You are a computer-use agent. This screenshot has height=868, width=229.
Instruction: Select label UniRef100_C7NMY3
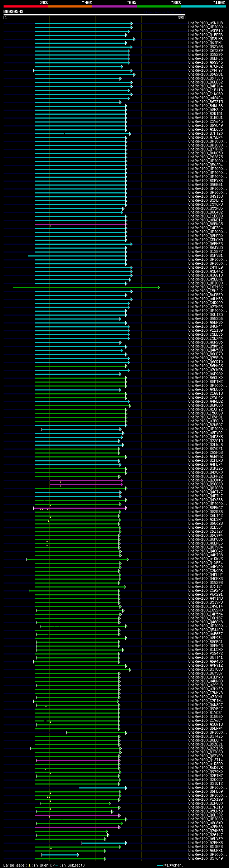[x=205, y=693]
